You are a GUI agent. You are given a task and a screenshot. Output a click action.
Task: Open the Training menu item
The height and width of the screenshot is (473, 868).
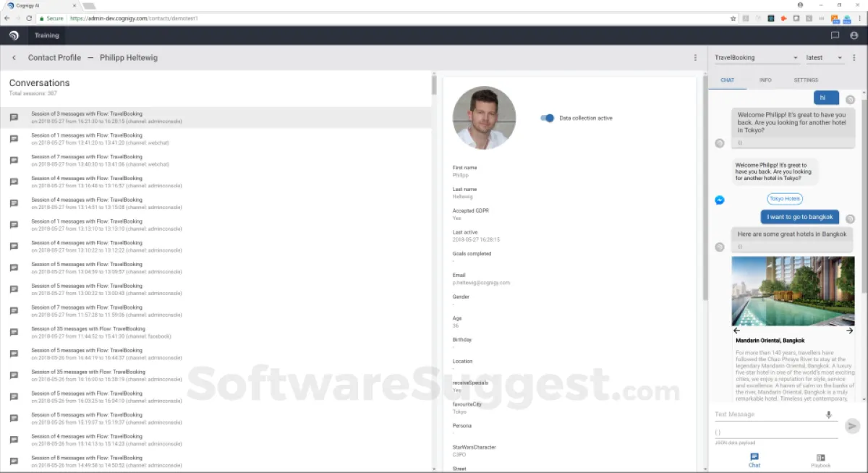pos(47,35)
